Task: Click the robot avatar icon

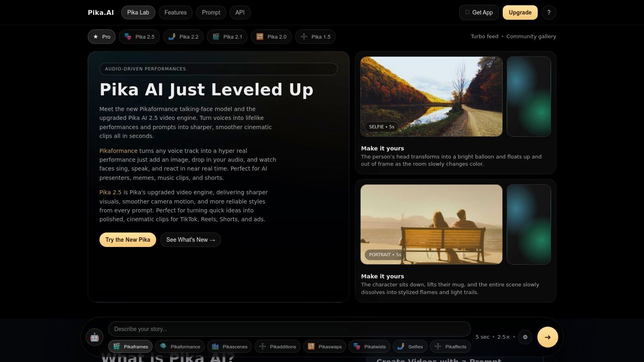Action: pyautogui.click(x=95, y=337)
